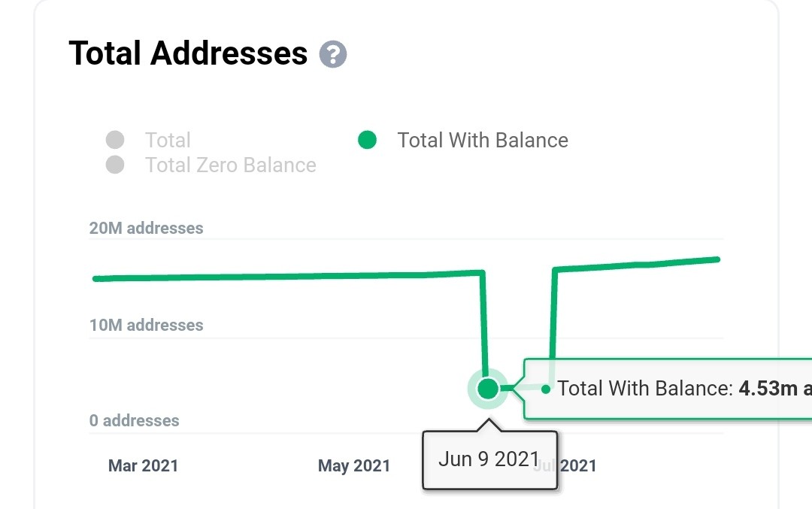The height and width of the screenshot is (509, 812).
Task: Click the Total With Balance 4.53m tooltip
Action: 668,389
